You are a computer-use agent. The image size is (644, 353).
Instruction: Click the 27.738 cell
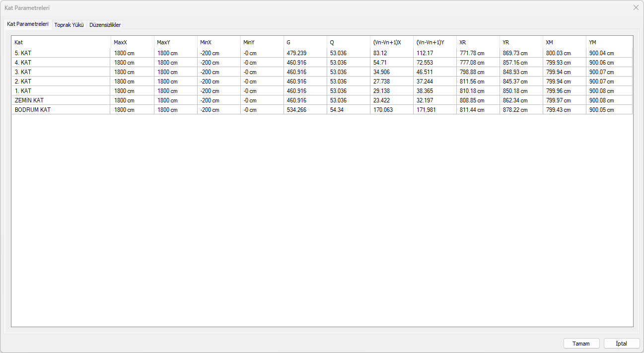coord(391,82)
